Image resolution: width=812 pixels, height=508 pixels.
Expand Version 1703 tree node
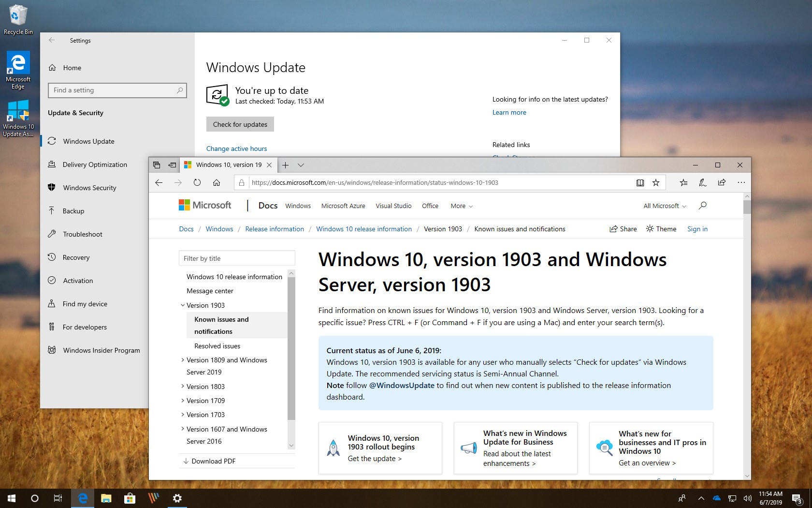[183, 415]
